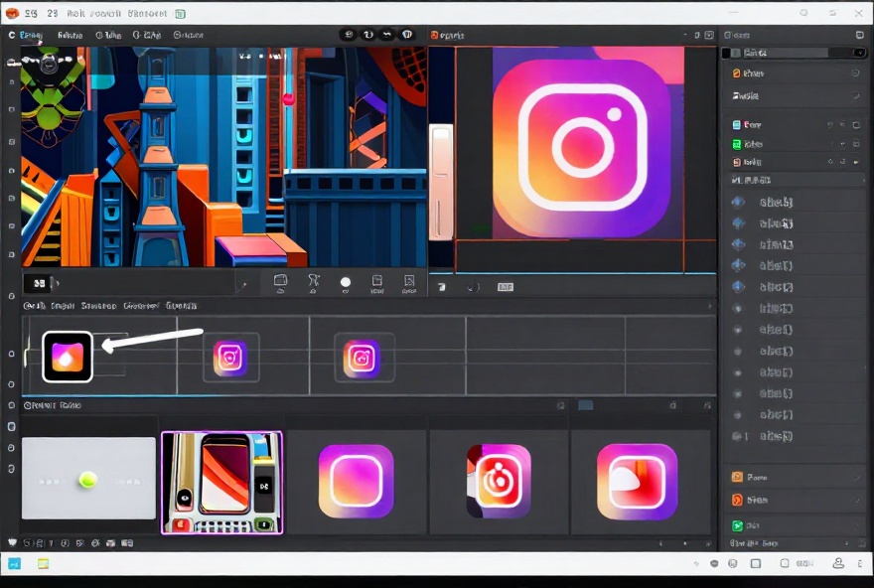Select the red and white document icon row

pyautogui.click(x=795, y=162)
